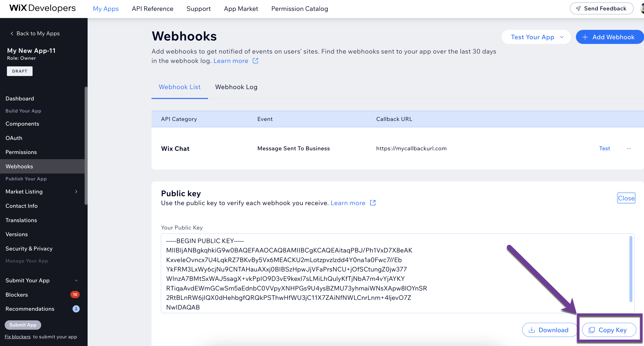
Task: Click the DRAFT status badge
Action: [x=20, y=71]
